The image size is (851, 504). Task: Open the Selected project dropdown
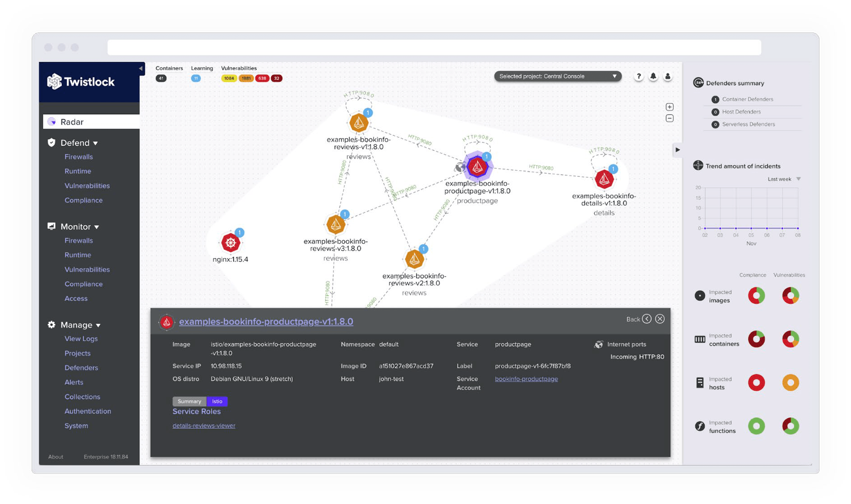click(x=558, y=76)
